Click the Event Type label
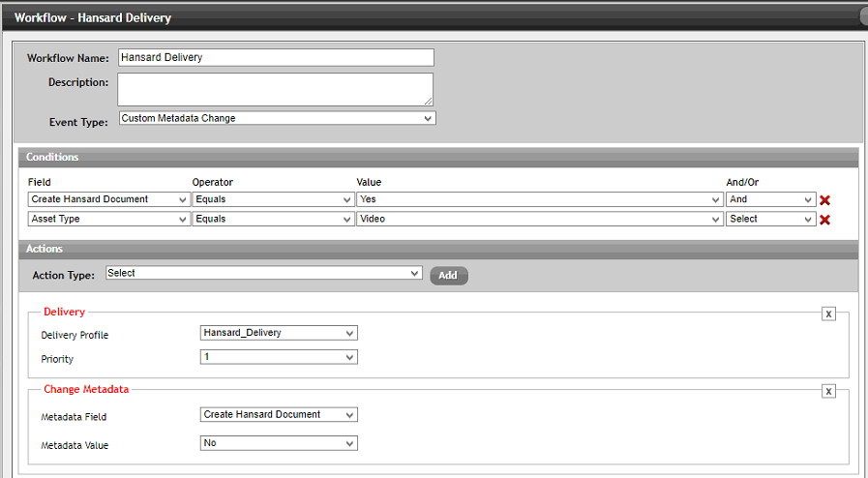This screenshot has height=478, width=868. click(78, 122)
